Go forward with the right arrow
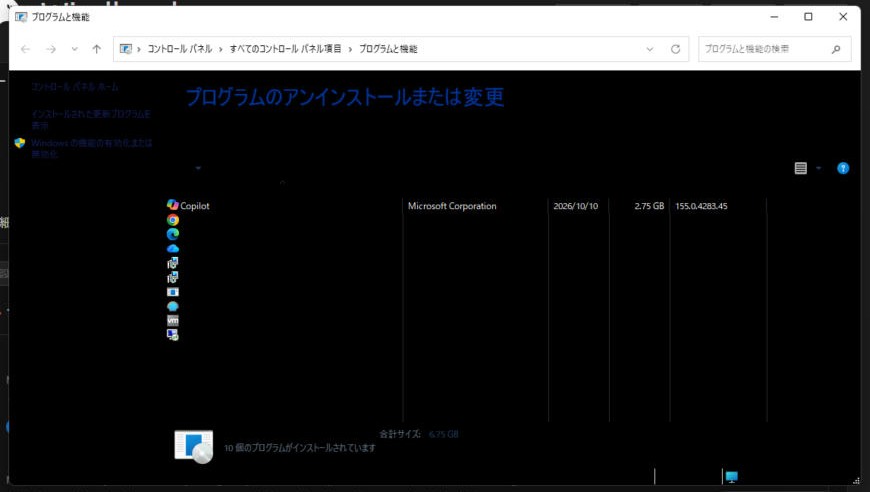The height and width of the screenshot is (492, 870). (51, 49)
